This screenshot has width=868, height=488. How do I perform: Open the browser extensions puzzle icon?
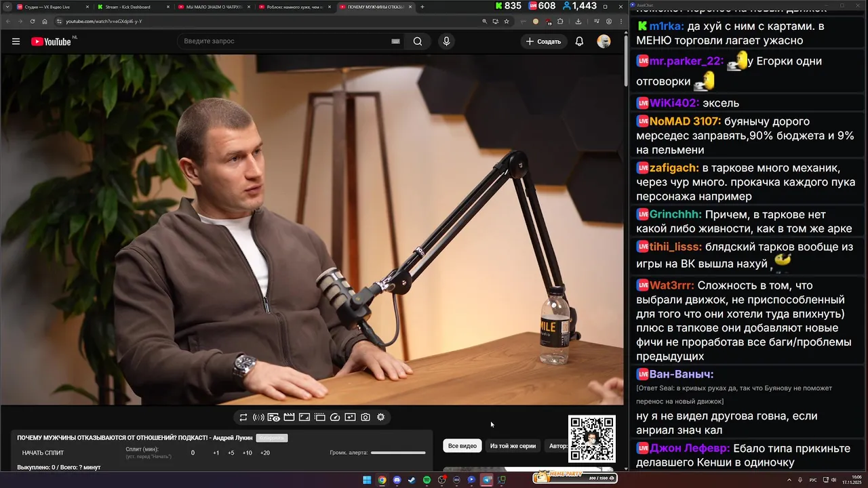560,22
